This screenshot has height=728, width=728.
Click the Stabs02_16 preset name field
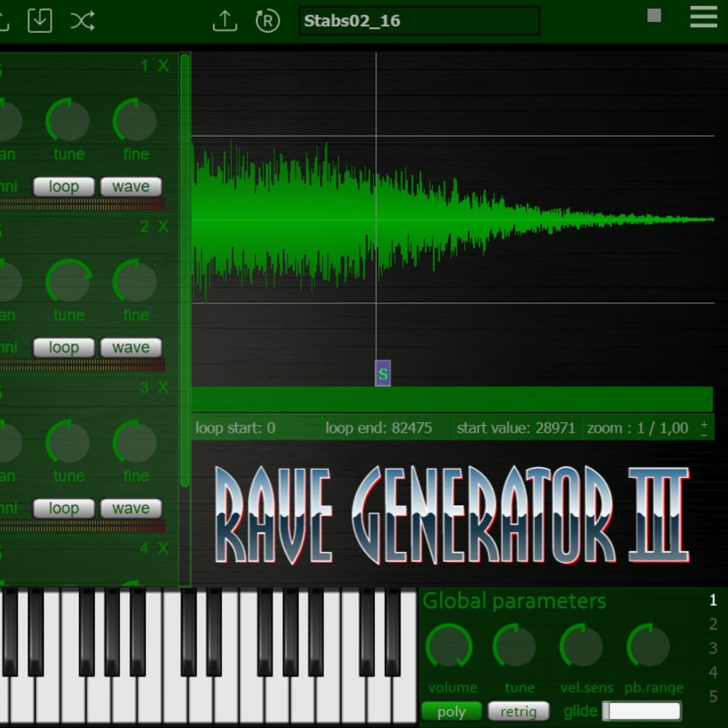click(419, 21)
